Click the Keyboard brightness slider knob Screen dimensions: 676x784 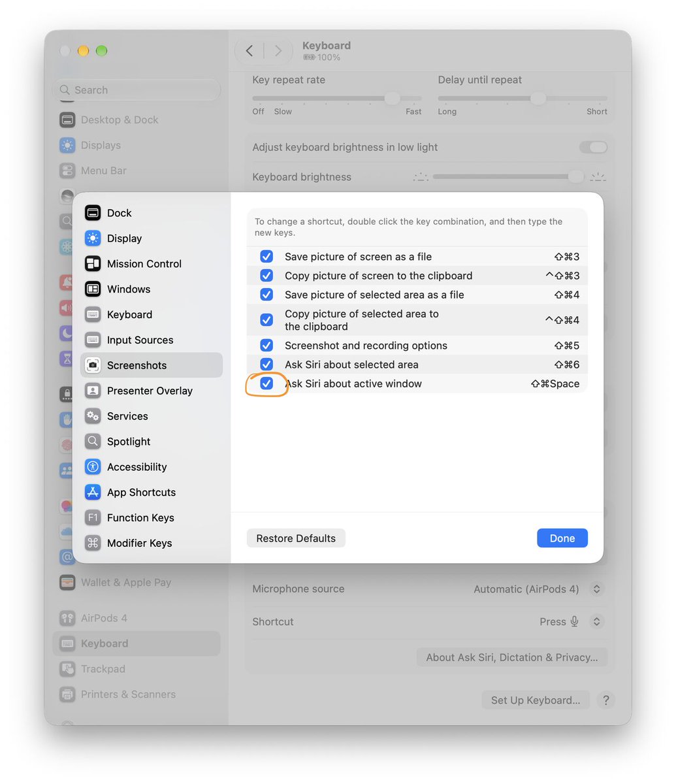point(575,177)
